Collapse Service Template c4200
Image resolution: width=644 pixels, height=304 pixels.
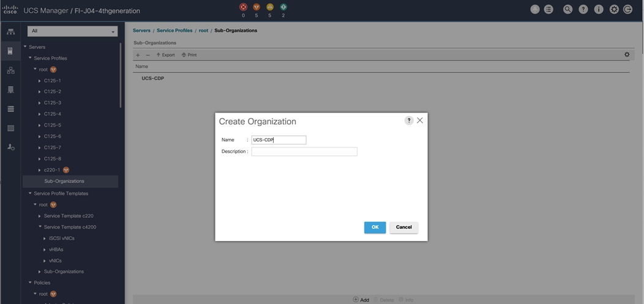click(x=40, y=226)
